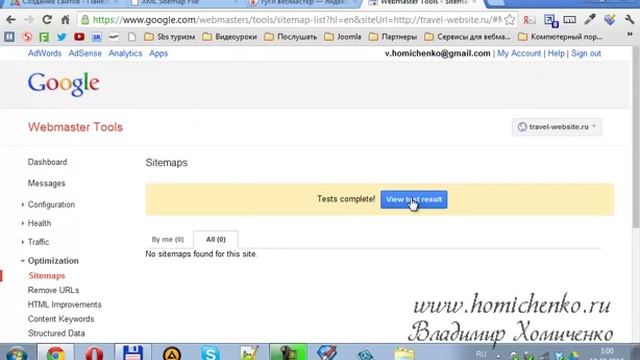Image resolution: width=640 pixels, height=360 pixels.
Task: Open the Sbs туризм bookmarks folder
Action: point(169,37)
